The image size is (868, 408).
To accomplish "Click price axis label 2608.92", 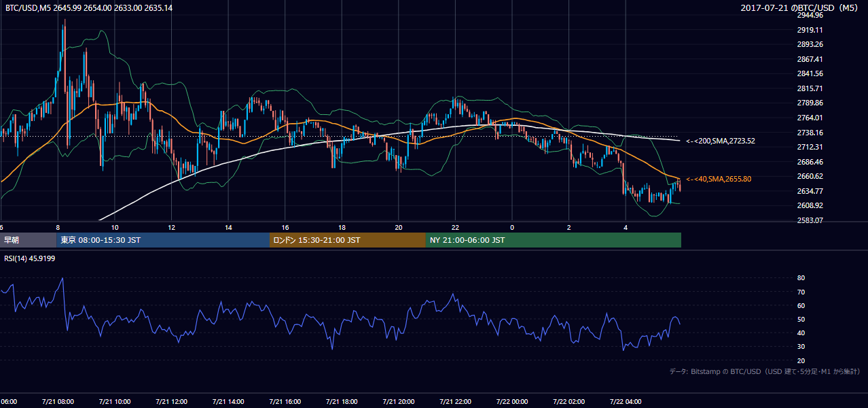I will coord(810,205).
